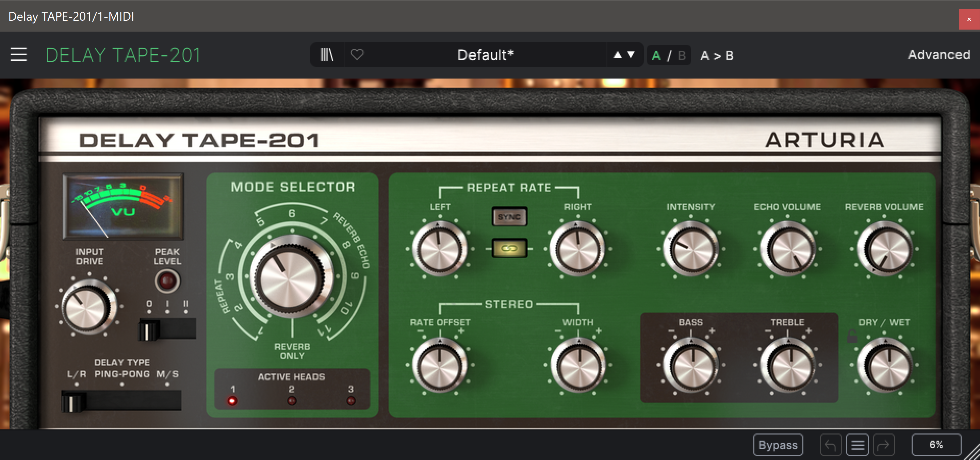980x460 pixels.
Task: Click the TREBLE knob
Action: coord(787,365)
